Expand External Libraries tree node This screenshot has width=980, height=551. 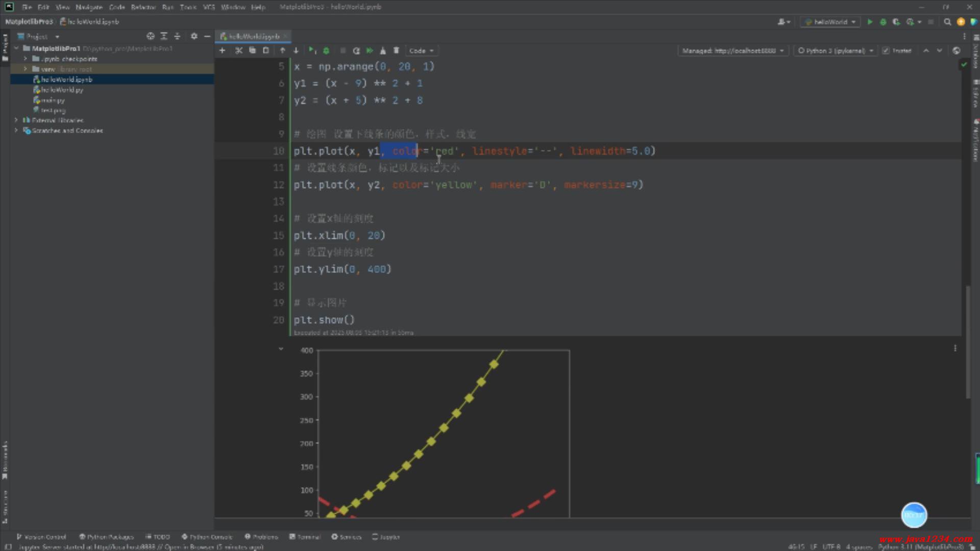(x=16, y=120)
